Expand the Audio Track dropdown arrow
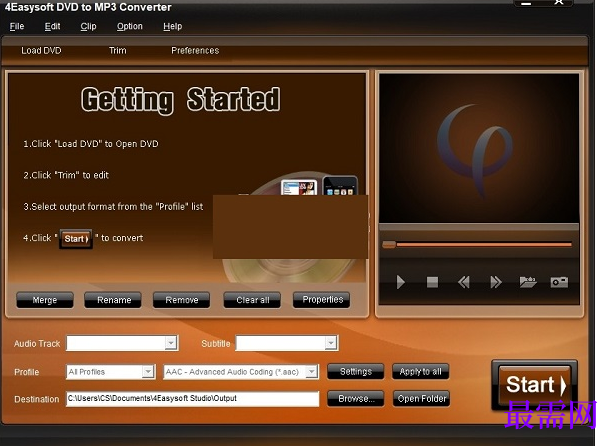Image resolution: width=616 pixels, height=446 pixels. pyautogui.click(x=171, y=343)
